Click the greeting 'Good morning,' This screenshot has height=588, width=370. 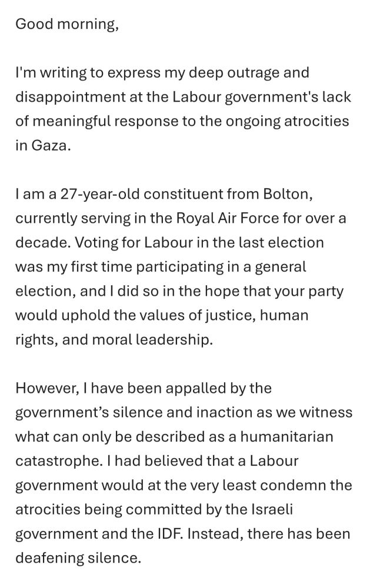click(67, 24)
